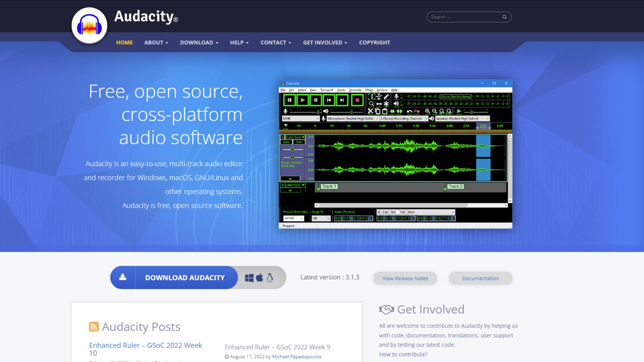Open the Label Track name dropdown
The width and height of the screenshot is (644, 362).
coord(295,185)
